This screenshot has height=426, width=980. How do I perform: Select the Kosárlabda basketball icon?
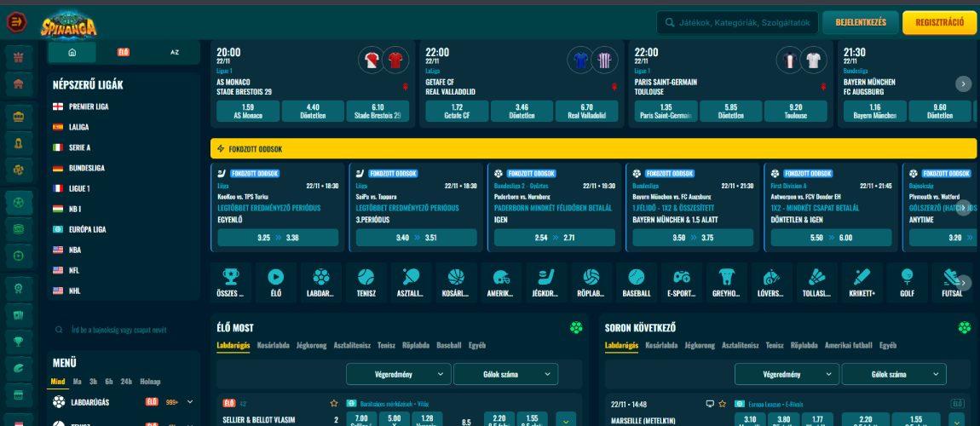point(456,282)
